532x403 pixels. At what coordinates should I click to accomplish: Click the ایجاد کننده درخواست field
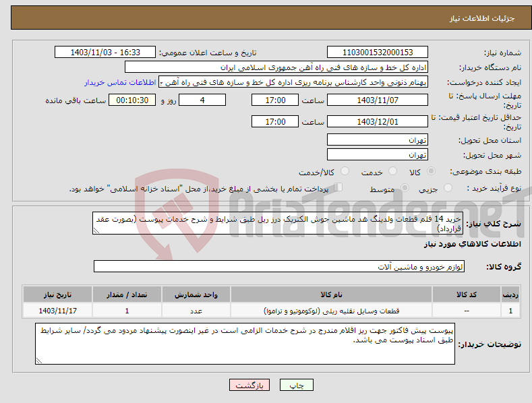[x=293, y=82]
